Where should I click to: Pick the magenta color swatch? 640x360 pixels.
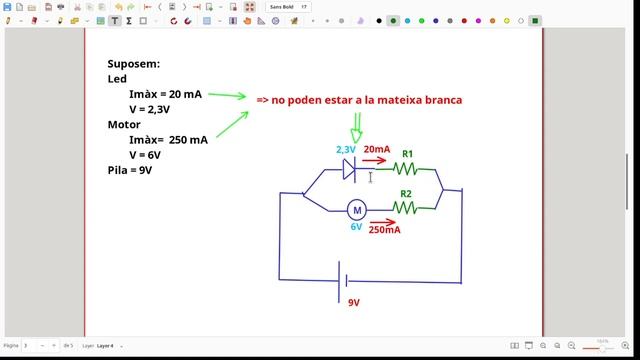[478, 21]
